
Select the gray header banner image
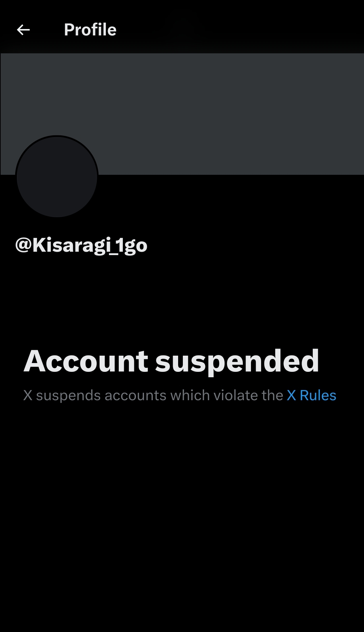click(x=182, y=114)
